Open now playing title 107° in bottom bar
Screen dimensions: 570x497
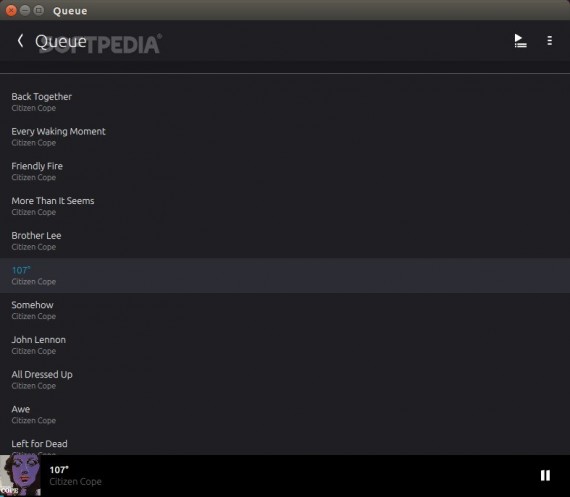(59, 470)
